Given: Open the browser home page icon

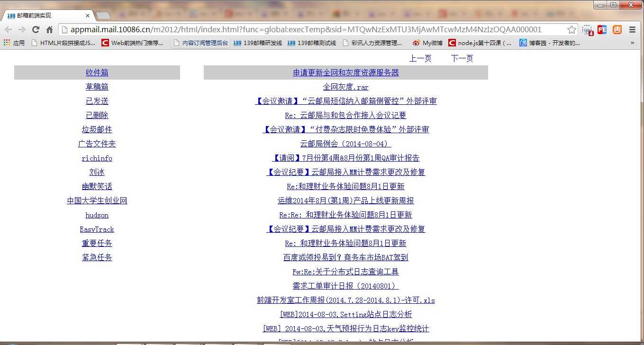Looking at the screenshot, I should pos(49,29).
